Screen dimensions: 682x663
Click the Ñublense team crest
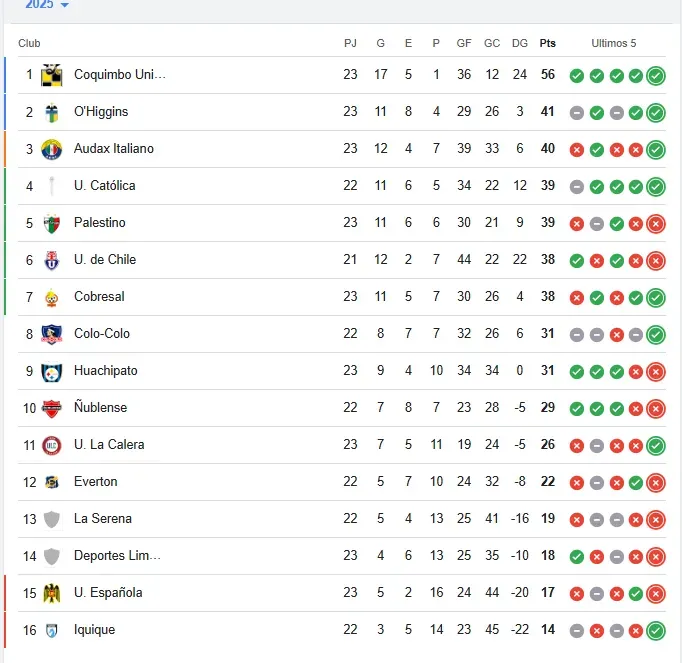[x=52, y=408]
